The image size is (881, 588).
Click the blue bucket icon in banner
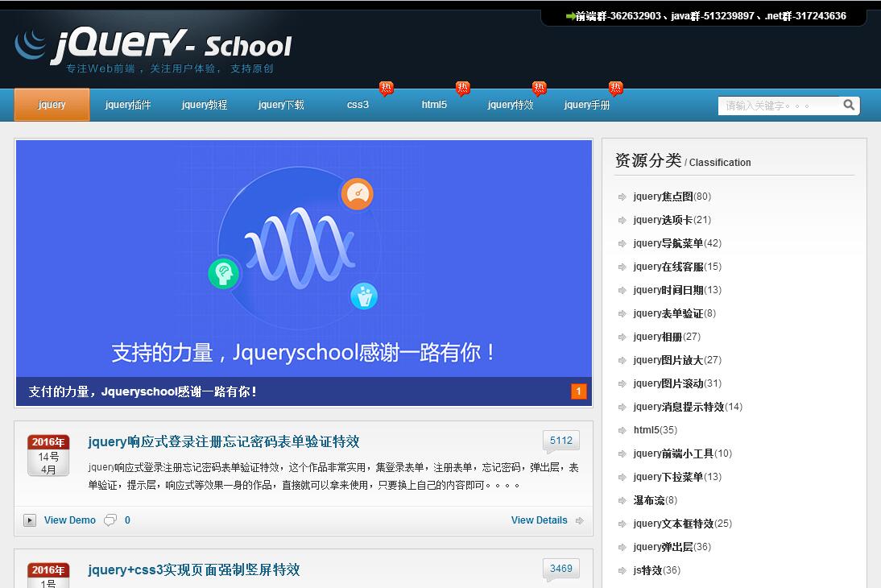tap(364, 296)
